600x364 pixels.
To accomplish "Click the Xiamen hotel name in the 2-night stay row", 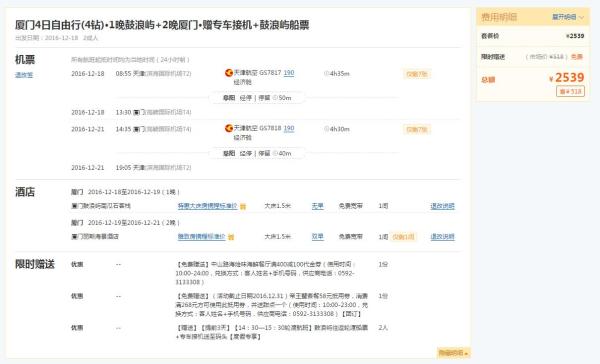I will (x=95, y=237).
